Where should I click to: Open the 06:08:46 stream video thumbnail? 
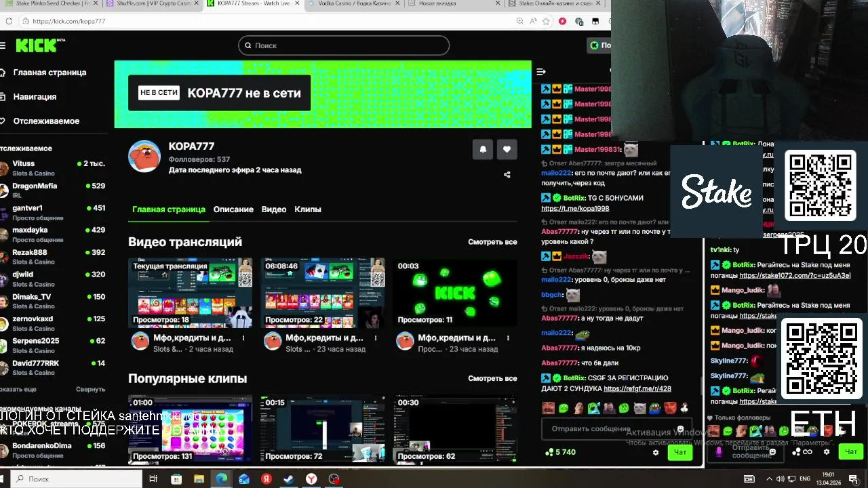coord(323,293)
